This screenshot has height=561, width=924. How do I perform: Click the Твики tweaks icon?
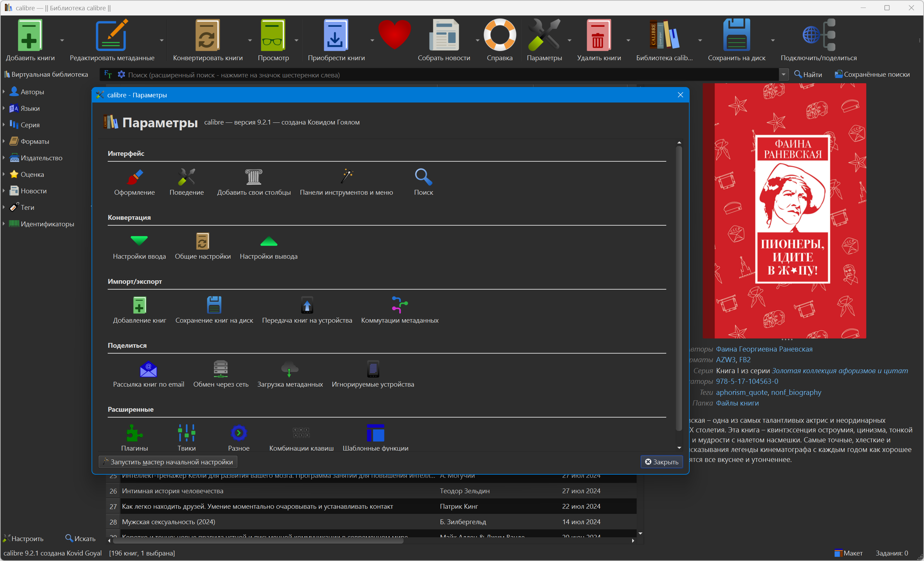pos(187,437)
